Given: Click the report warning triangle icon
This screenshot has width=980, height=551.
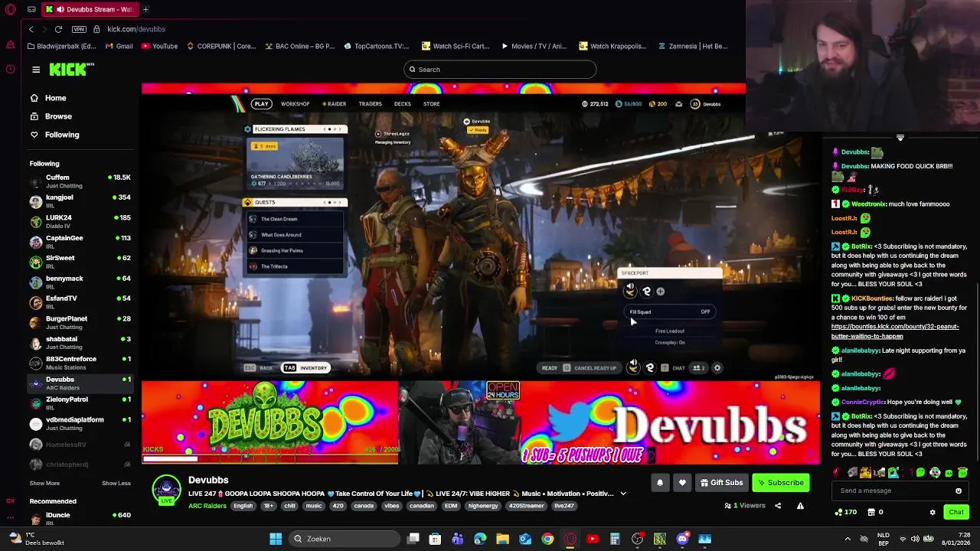Looking at the screenshot, I should (x=800, y=506).
